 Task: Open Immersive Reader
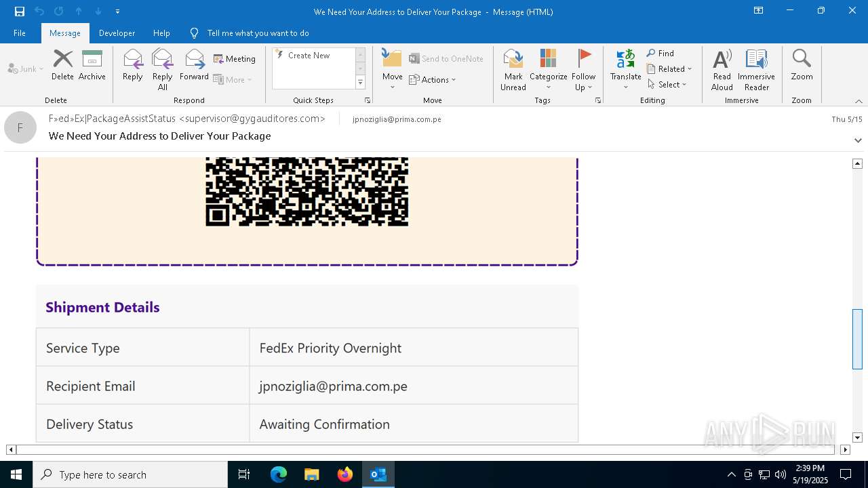point(756,69)
